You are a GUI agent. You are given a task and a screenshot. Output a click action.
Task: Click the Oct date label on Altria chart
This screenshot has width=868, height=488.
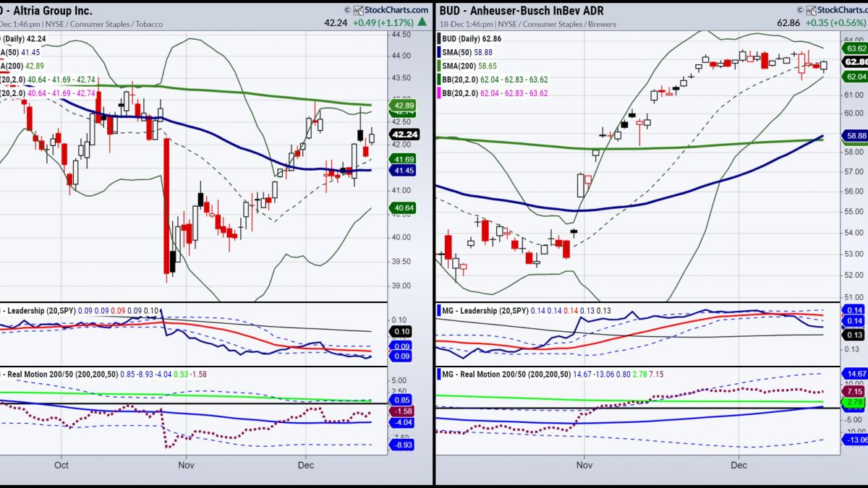click(x=61, y=465)
